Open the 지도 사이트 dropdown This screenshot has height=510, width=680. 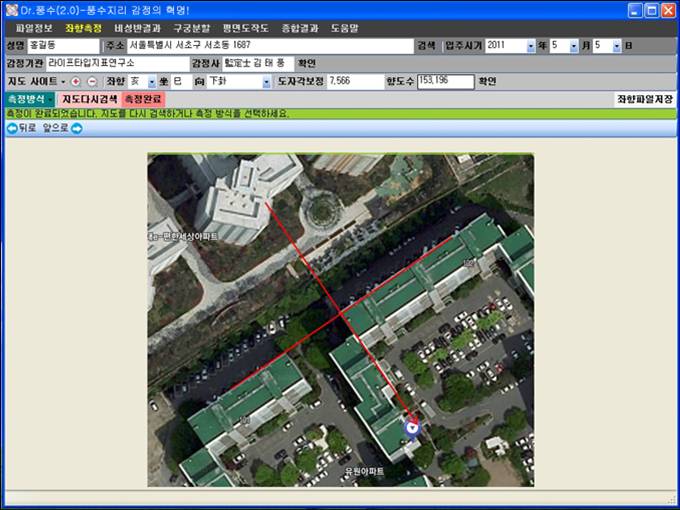coord(37,81)
